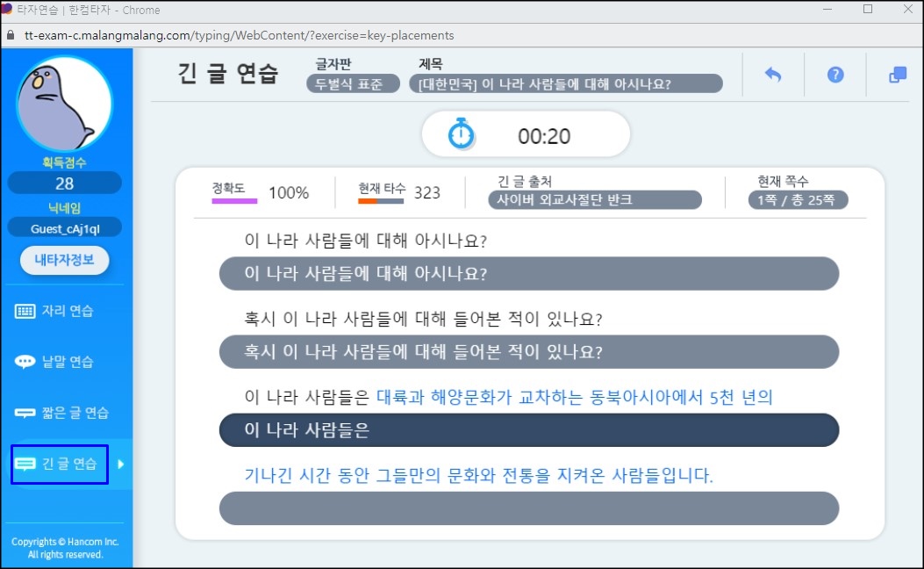This screenshot has height=569, width=924.
Task: Click the timer value 00:20
Action: [x=544, y=136]
